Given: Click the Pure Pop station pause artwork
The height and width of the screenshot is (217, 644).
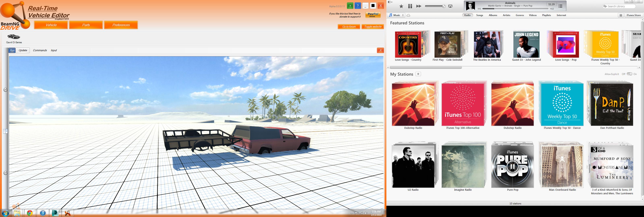Looking at the screenshot, I should [x=513, y=166].
